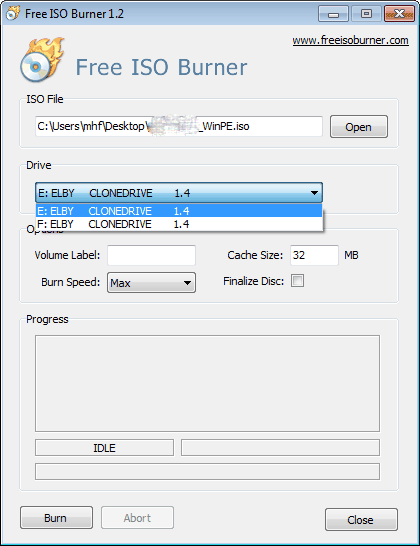Image resolution: width=420 pixels, height=546 pixels.
Task: Click the ISO file path field
Action: pyautogui.click(x=179, y=126)
